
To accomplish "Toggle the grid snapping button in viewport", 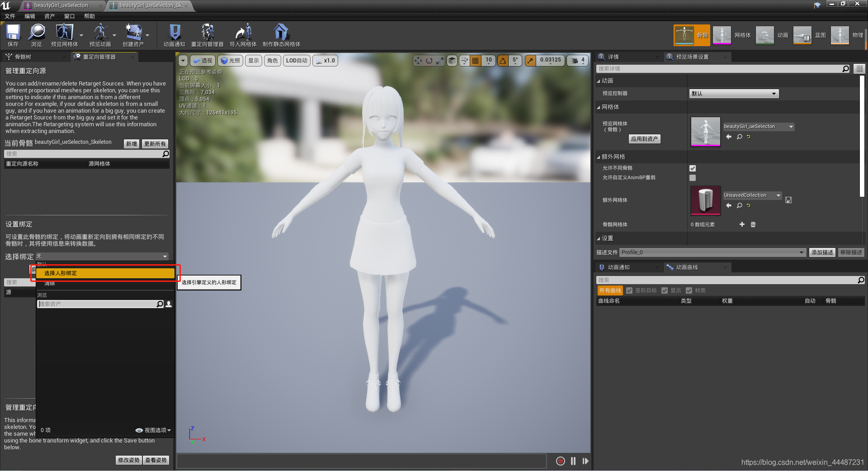I will [x=475, y=61].
